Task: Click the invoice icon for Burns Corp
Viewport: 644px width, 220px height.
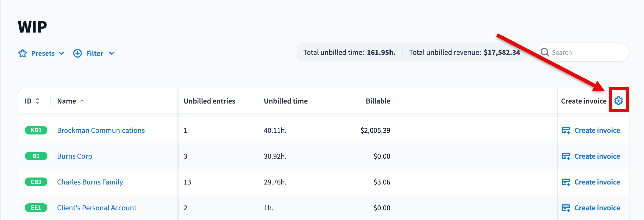Action: pyautogui.click(x=566, y=156)
